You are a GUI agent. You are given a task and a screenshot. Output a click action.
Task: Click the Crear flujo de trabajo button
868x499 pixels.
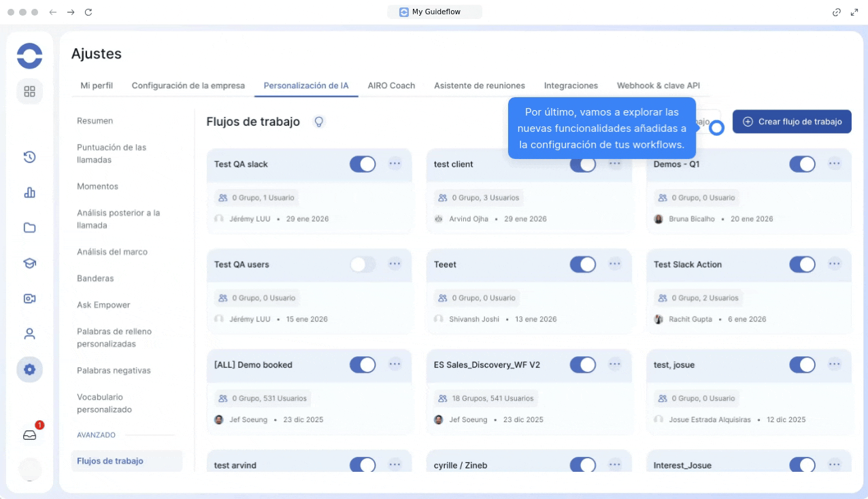[x=792, y=122]
